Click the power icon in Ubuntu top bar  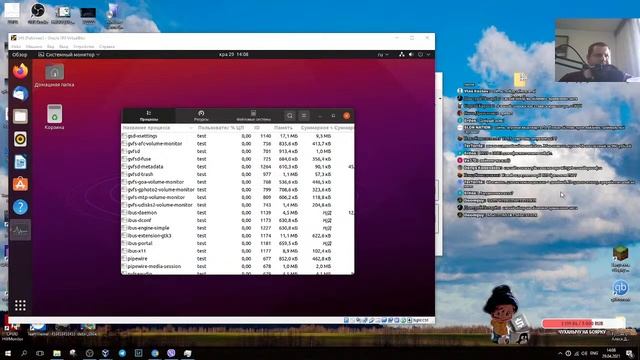click(x=420, y=54)
